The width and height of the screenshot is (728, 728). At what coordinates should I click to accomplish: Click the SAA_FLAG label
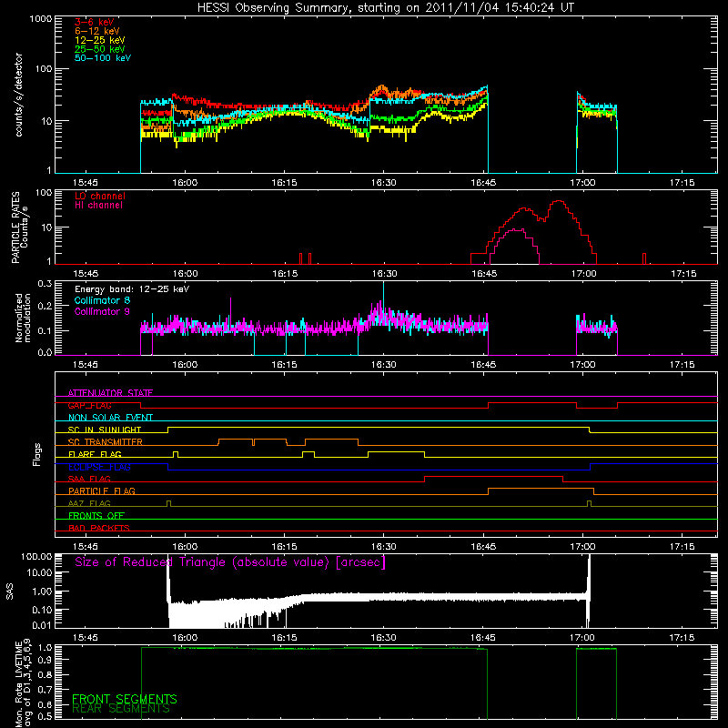point(89,479)
